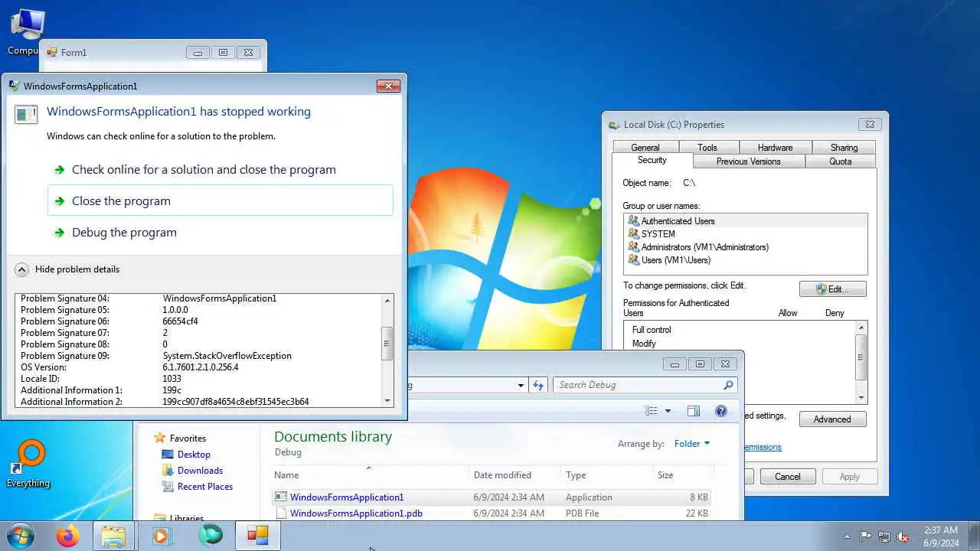Open Explorer help question-mark icon
The image size is (980, 551).
tap(720, 411)
